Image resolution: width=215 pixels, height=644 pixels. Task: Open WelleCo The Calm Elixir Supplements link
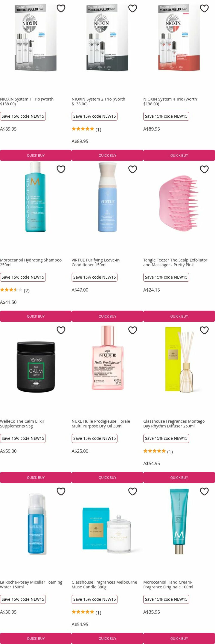22,424
